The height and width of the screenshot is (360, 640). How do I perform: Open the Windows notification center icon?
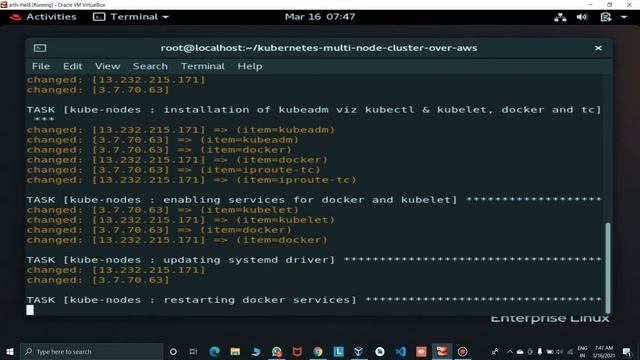(627, 351)
